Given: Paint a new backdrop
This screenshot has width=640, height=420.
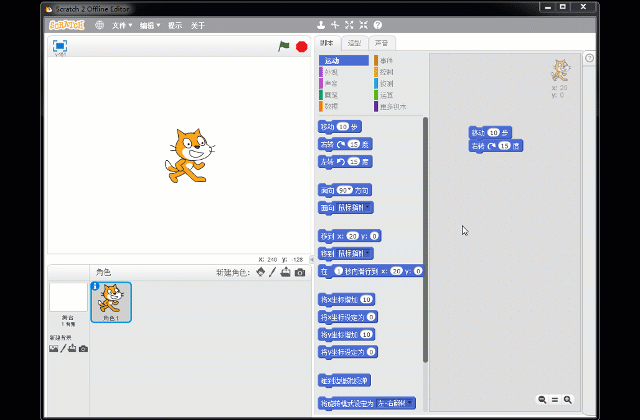Looking at the screenshot, I should pos(63,348).
